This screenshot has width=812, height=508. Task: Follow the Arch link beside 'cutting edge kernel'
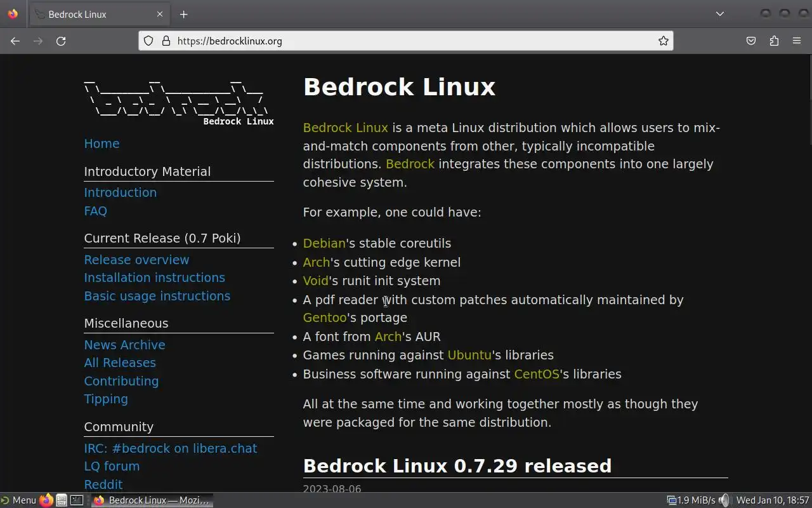317,262
